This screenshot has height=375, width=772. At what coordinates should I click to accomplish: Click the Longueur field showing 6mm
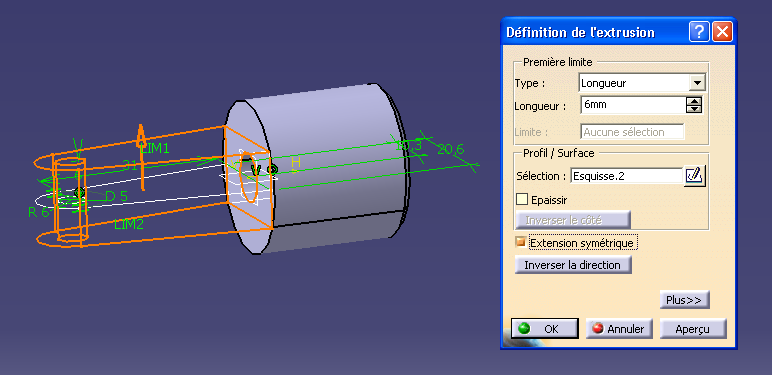coord(633,105)
